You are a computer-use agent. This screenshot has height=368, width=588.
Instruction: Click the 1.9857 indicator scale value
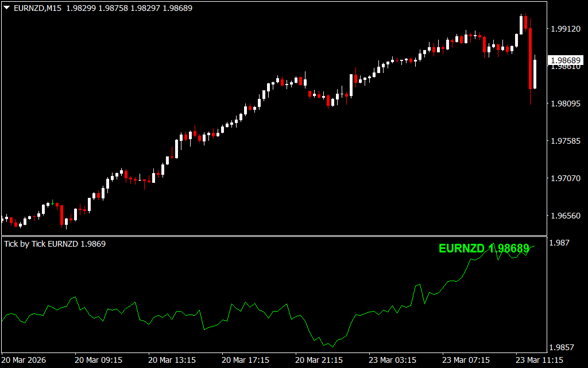[562, 348]
